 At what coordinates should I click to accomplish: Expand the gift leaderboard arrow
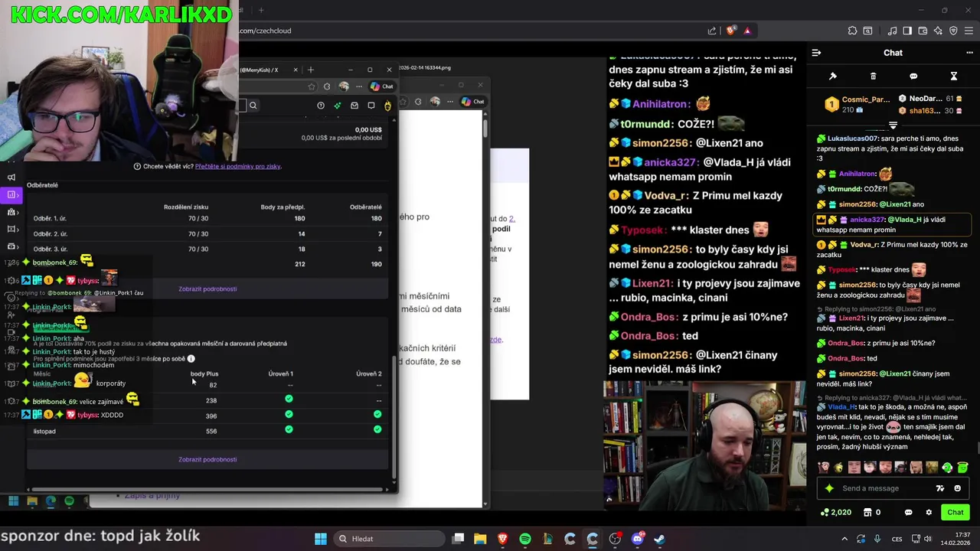pyautogui.click(x=893, y=125)
